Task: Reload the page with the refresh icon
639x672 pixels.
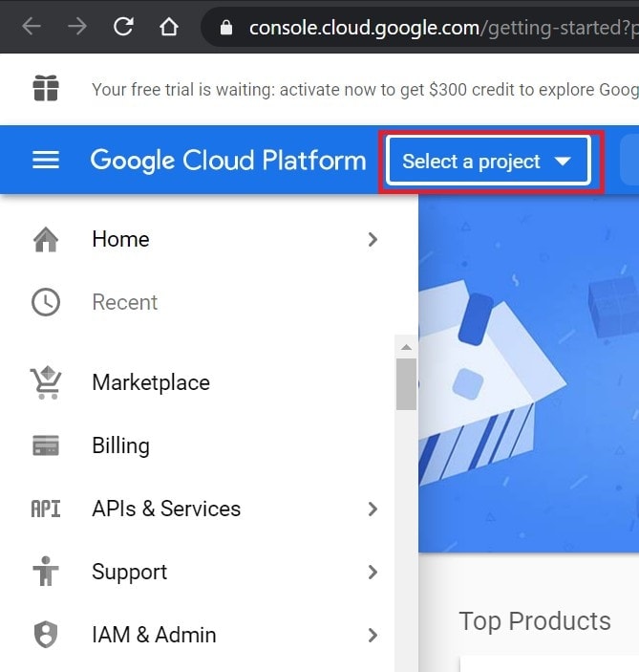Action: tap(123, 27)
